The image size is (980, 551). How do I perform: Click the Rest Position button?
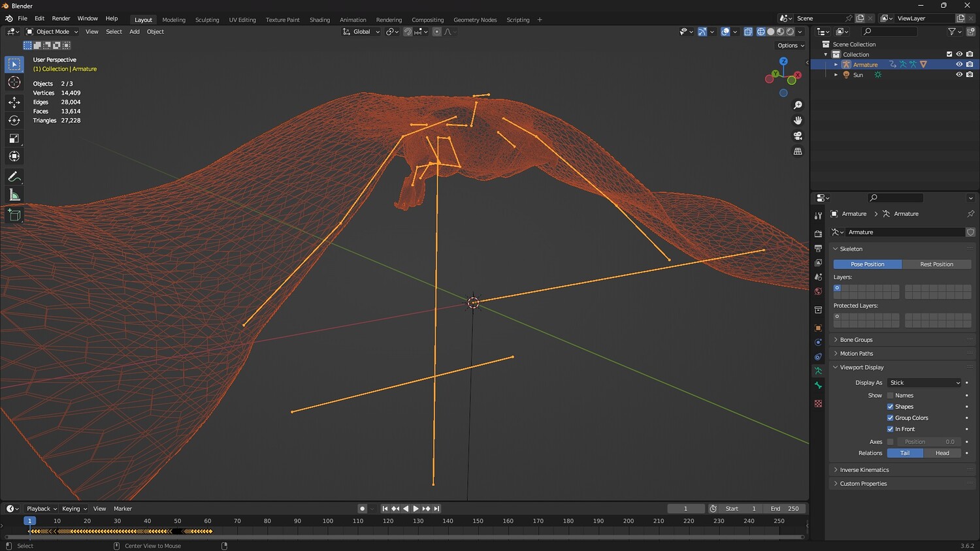pyautogui.click(x=936, y=264)
